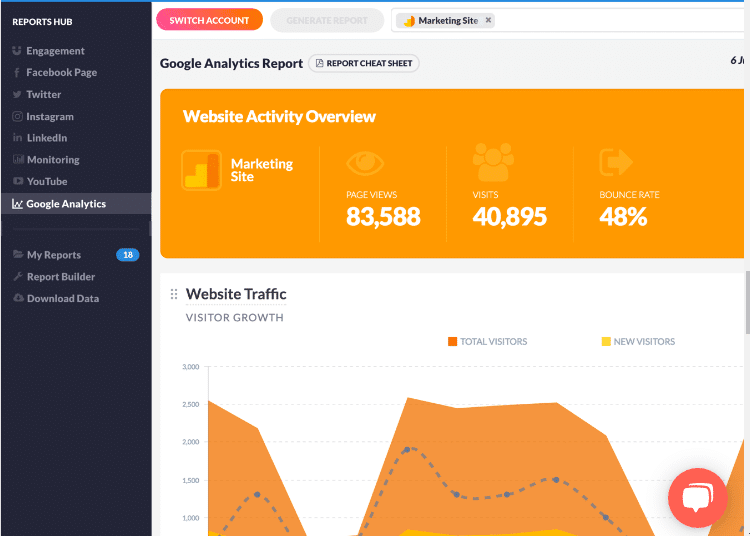Open the Engagement report
This screenshot has height=536, width=750.
[55, 51]
